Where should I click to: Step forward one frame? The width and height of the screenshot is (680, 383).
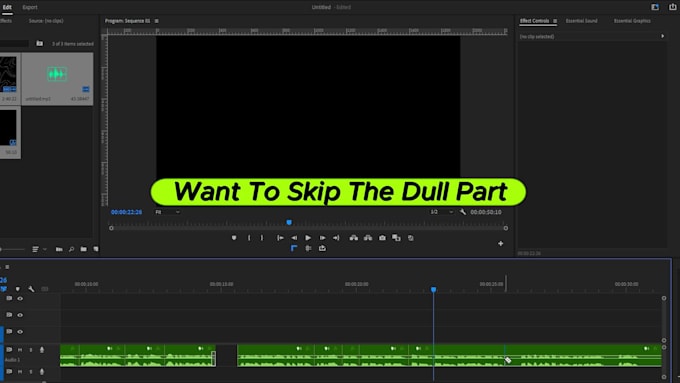point(322,238)
